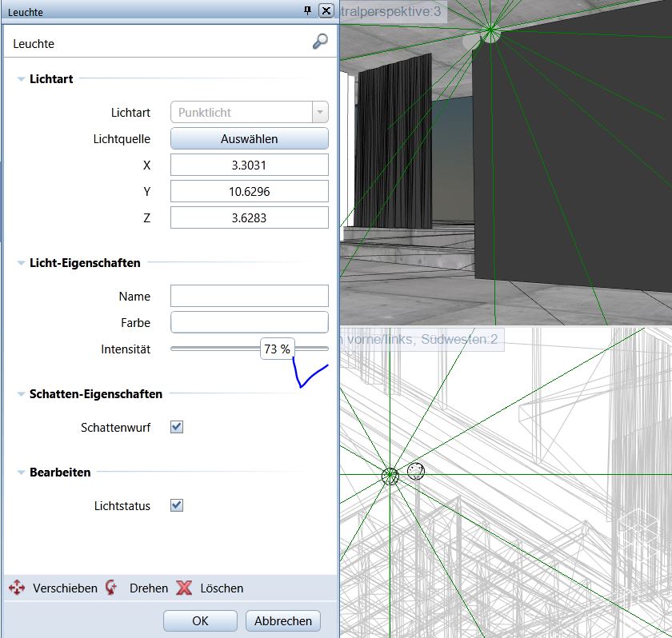Toggle the Schattenwurf checkbox
672x638 pixels.
click(x=177, y=427)
